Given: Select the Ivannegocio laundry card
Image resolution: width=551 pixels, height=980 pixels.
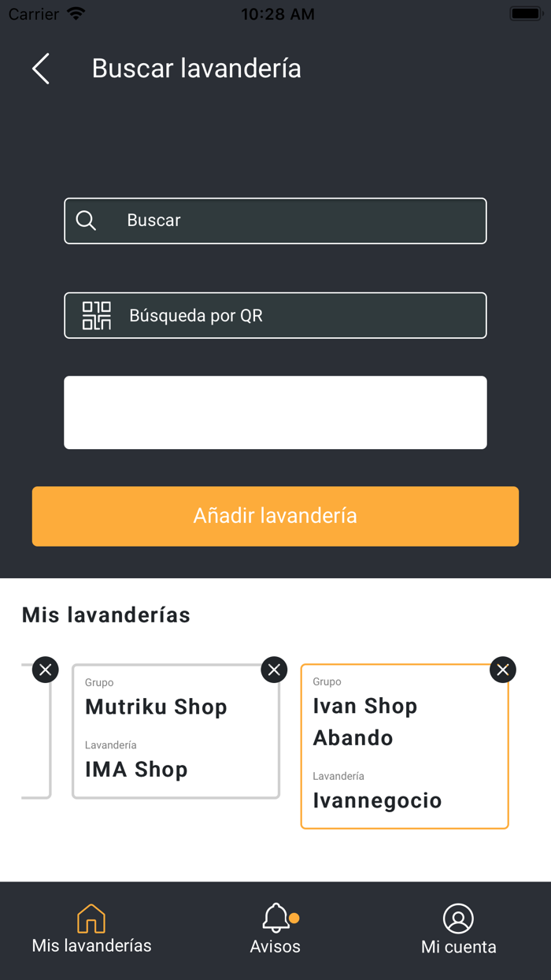Looking at the screenshot, I should coord(404,747).
